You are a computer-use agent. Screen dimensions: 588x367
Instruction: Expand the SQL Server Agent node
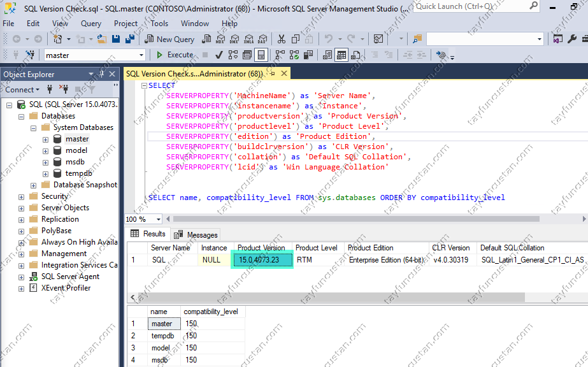pos(22,278)
